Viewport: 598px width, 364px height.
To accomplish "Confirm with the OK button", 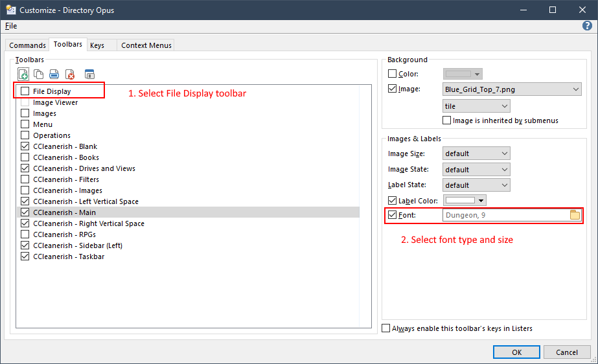I will point(516,352).
